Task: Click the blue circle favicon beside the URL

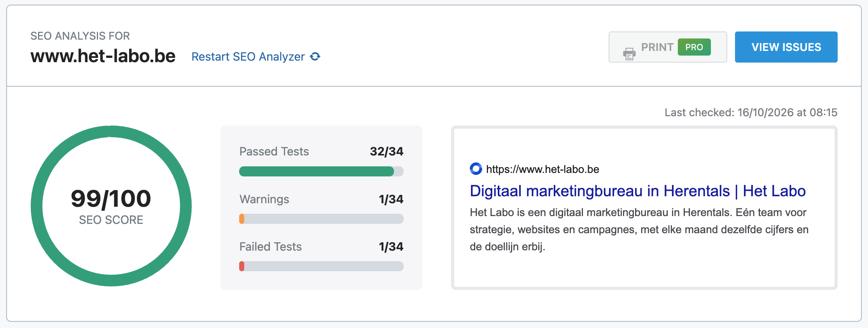Action: 476,169
